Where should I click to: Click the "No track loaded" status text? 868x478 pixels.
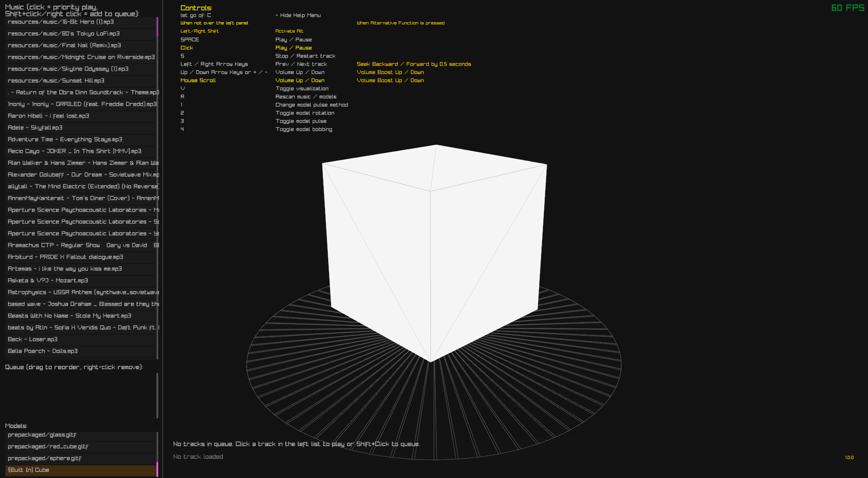(198, 457)
